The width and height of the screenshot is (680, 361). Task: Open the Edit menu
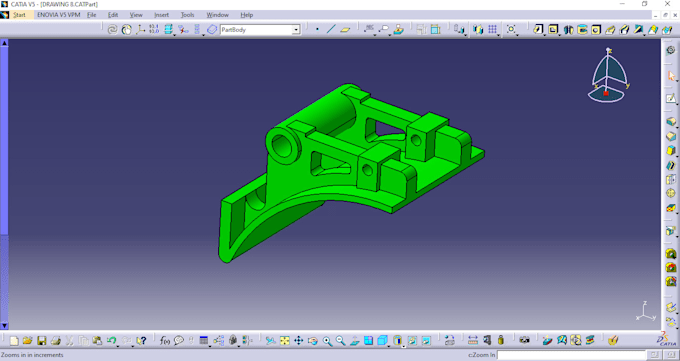pos(113,15)
